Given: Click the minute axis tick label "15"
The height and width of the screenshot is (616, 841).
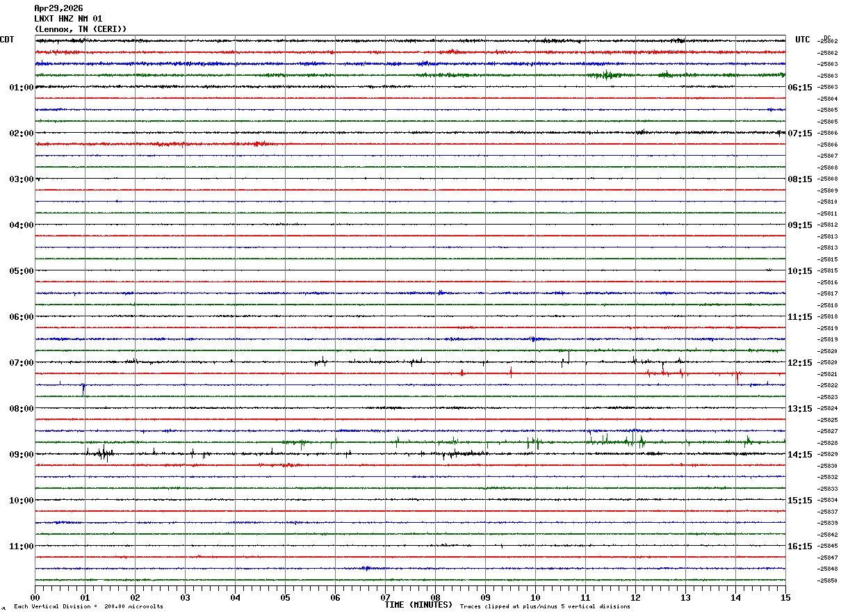Looking at the screenshot, I should (785, 597).
